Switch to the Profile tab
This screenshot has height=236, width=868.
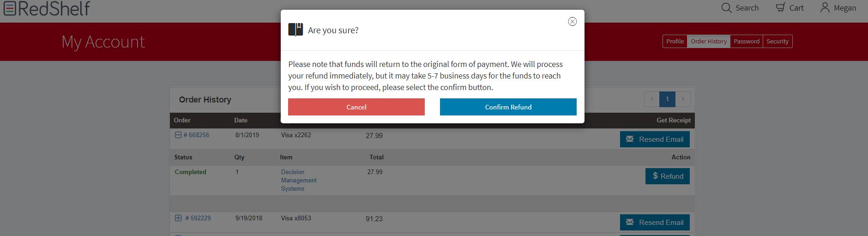(x=675, y=41)
